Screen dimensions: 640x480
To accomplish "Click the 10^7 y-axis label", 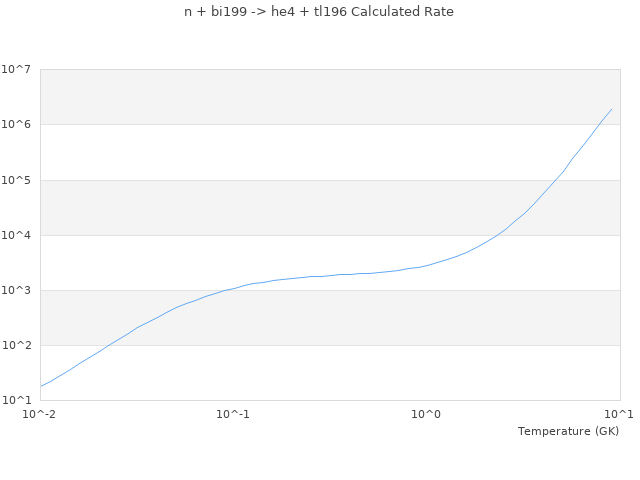I will (x=16, y=69).
